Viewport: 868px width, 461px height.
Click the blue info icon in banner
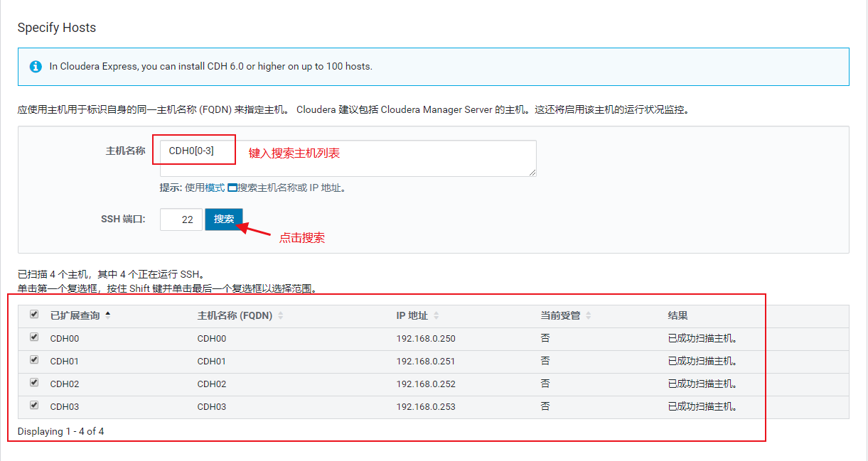tap(36, 66)
